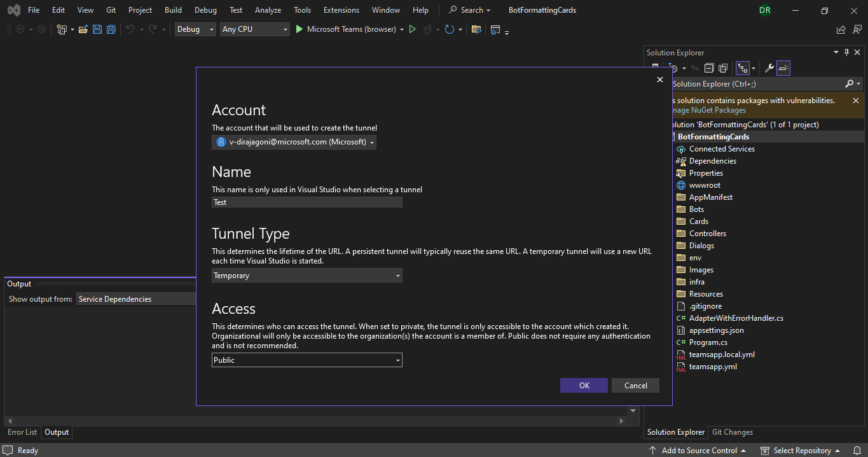Image resolution: width=868 pixels, height=457 pixels.
Task: Toggle Track Active Item in Solution Explorer
Action: [x=742, y=68]
